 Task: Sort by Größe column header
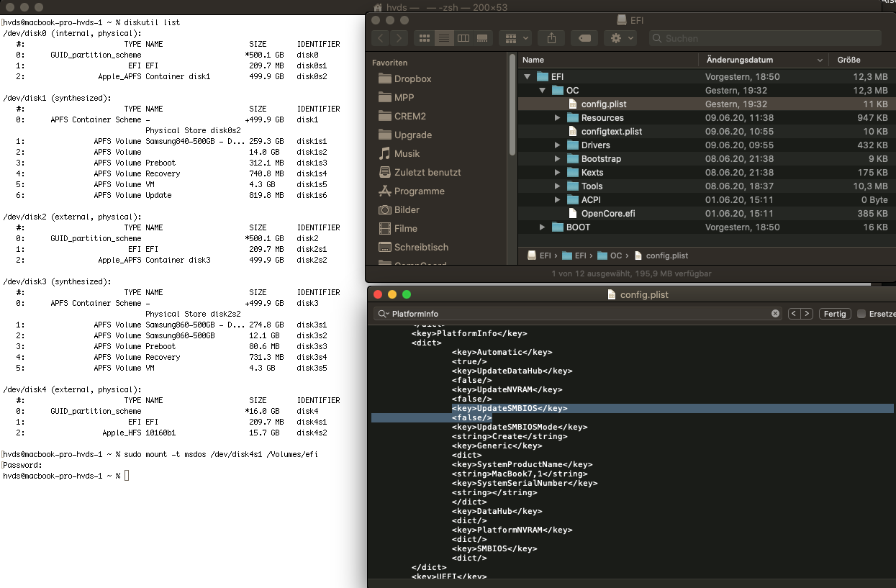[861, 60]
